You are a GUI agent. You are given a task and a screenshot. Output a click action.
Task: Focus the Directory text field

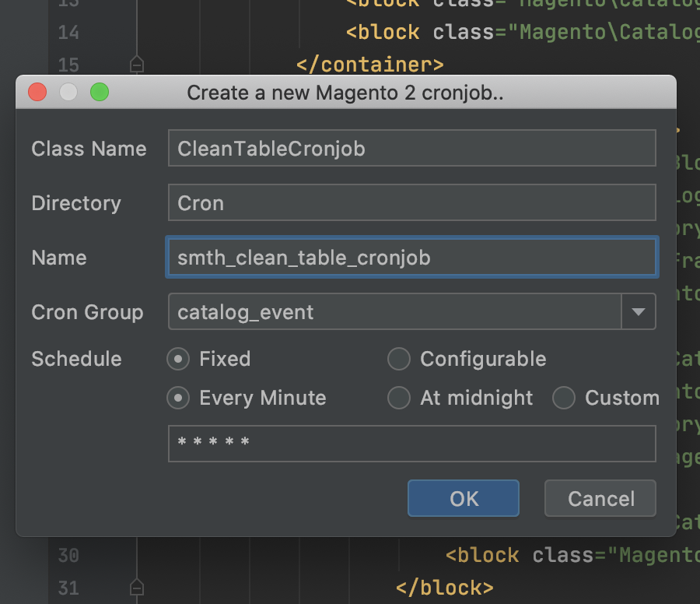coord(411,203)
